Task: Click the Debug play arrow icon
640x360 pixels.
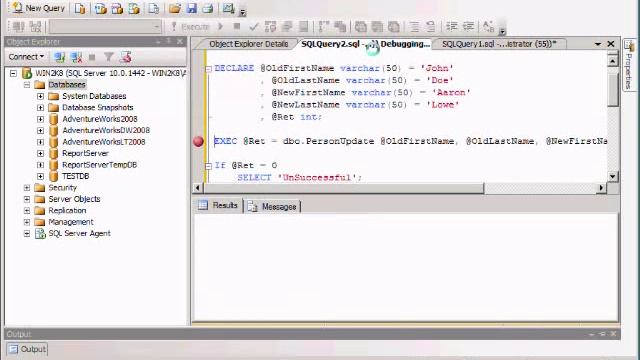Action: click(220, 27)
